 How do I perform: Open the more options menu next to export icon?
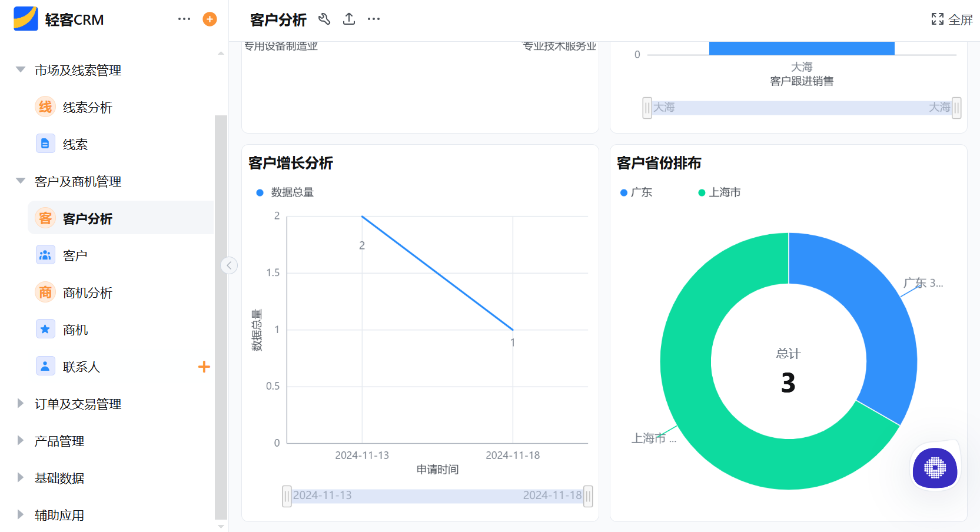pos(373,19)
